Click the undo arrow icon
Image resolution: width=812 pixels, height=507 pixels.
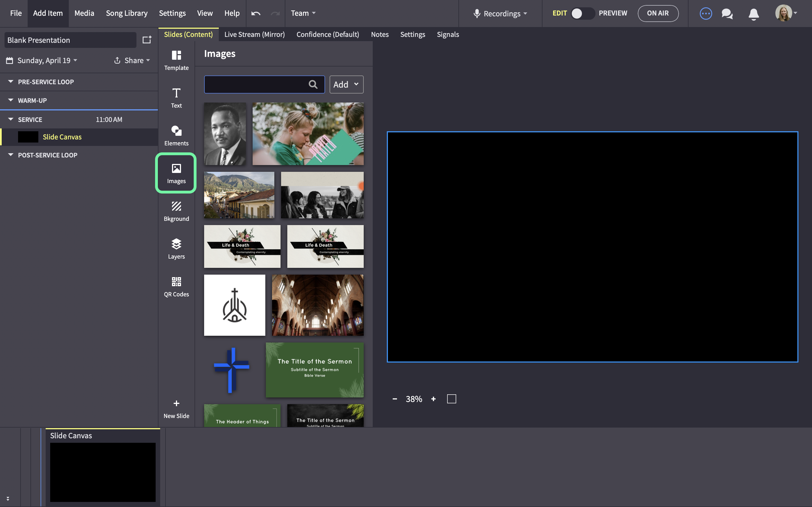[256, 14]
